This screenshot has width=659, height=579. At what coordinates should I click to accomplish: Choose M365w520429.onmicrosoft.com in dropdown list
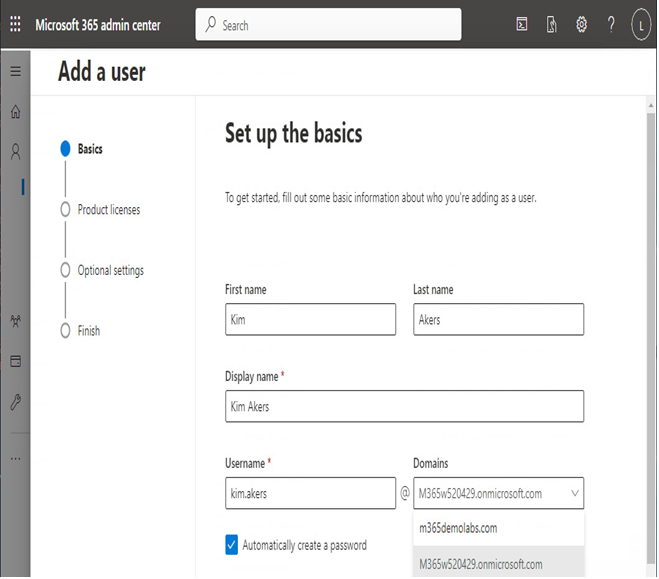[500, 564]
